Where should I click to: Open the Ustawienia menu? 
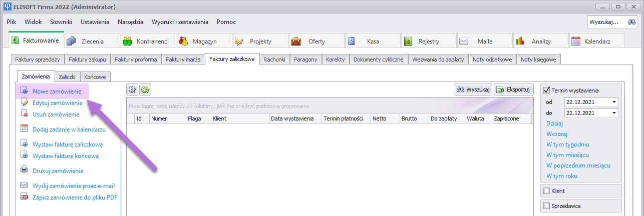tap(95, 22)
